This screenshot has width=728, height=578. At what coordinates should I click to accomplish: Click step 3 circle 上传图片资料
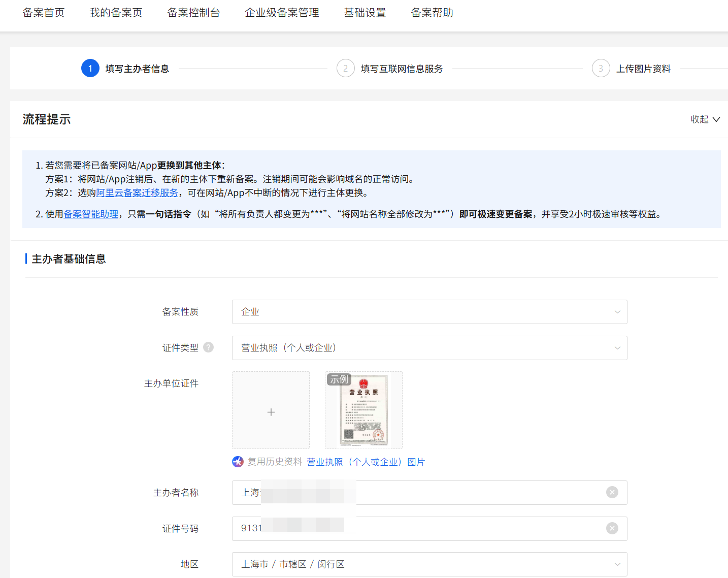click(601, 68)
